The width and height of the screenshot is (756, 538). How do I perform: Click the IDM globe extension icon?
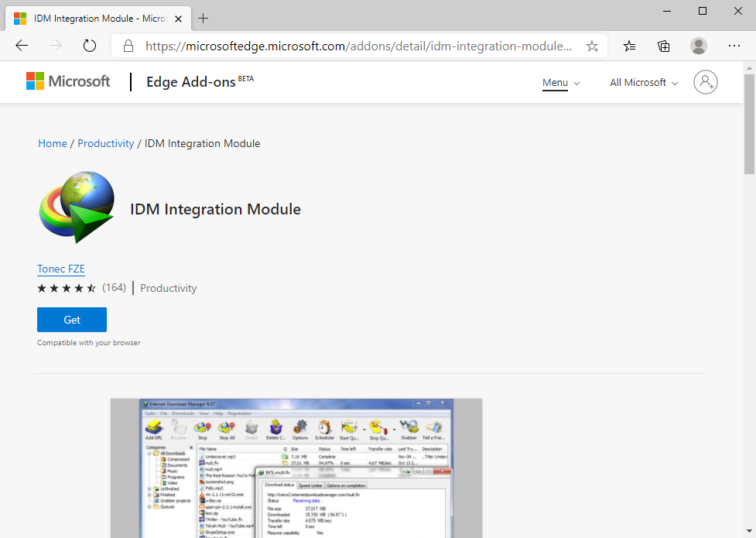[77, 207]
